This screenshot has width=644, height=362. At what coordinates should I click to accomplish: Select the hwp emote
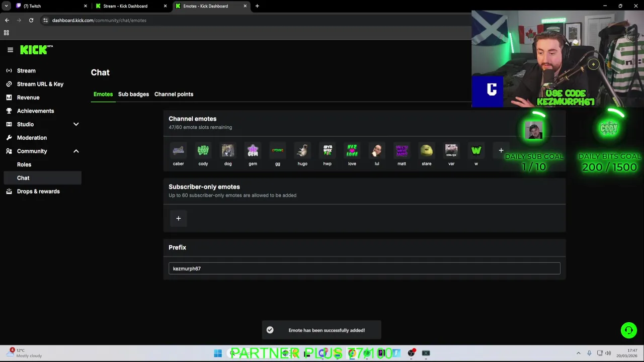328,150
